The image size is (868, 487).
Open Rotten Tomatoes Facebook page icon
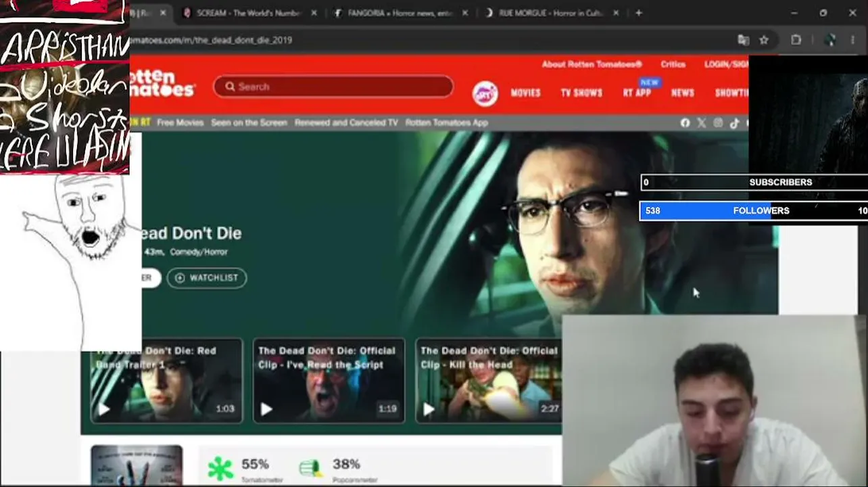pos(685,122)
